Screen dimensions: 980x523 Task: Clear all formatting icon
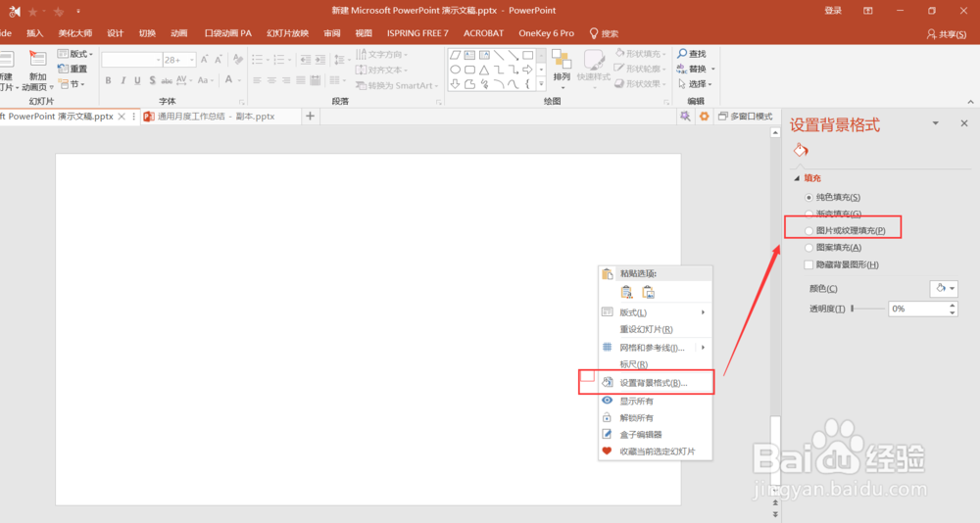pos(238,60)
